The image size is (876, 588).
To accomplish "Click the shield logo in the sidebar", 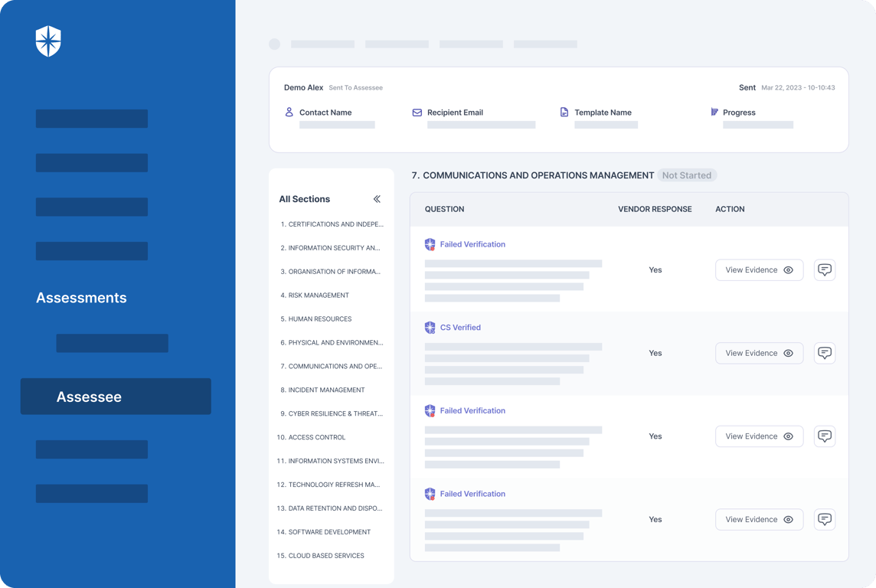I will click(x=48, y=41).
